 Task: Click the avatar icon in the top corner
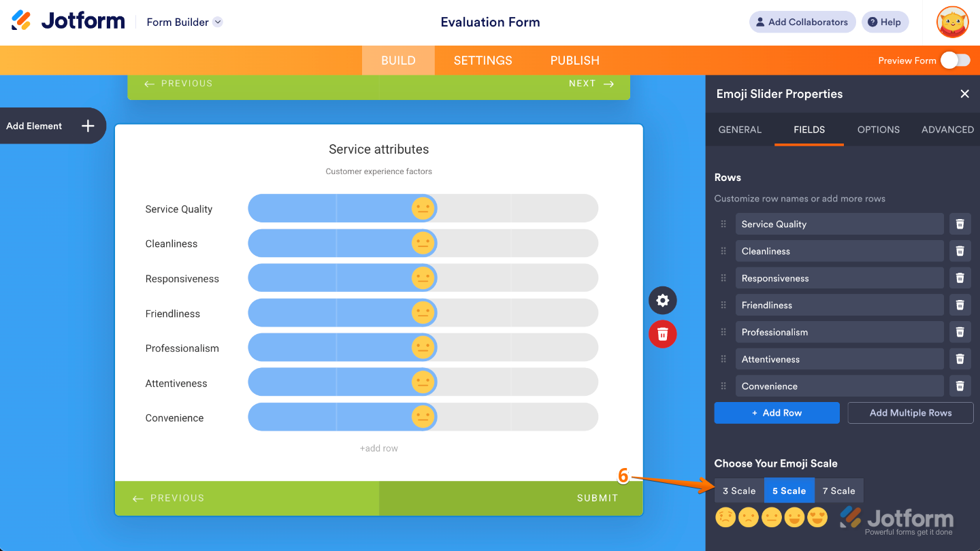[x=951, y=22]
